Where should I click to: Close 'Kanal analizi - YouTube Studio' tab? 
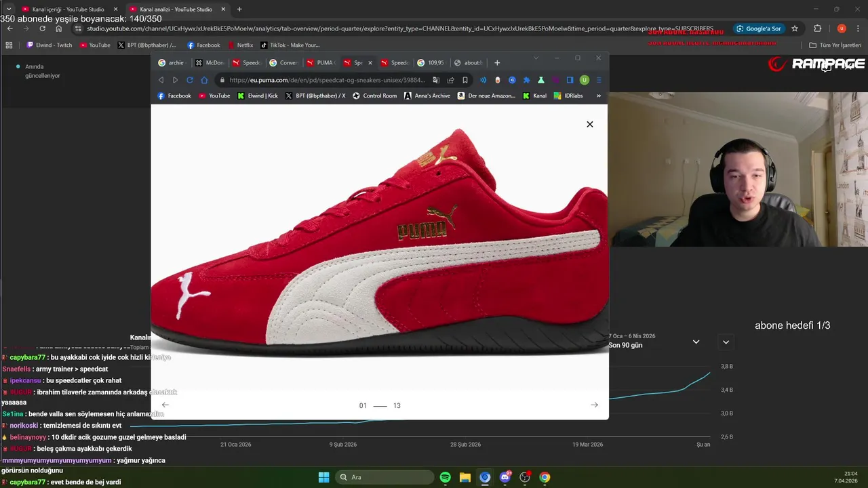pos(223,9)
